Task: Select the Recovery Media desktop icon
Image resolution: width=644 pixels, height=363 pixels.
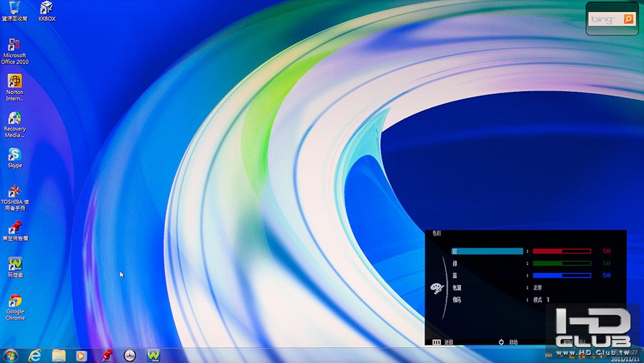Action: (x=15, y=124)
